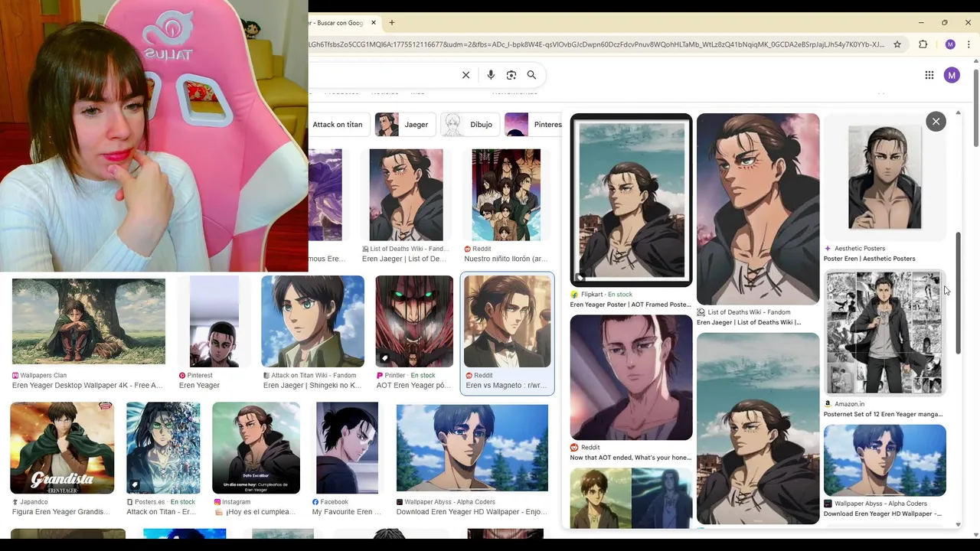Start voice search with the microphone icon
This screenshot has width=980, height=551.
coord(491,75)
